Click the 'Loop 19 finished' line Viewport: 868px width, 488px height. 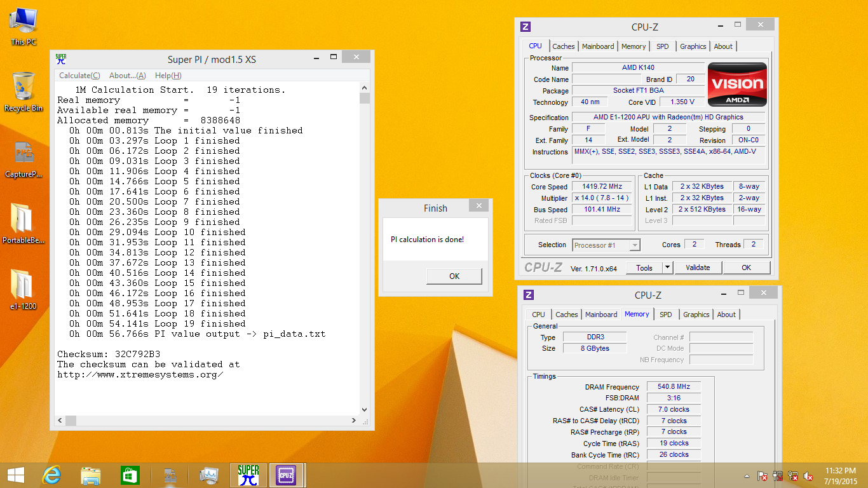click(154, 323)
